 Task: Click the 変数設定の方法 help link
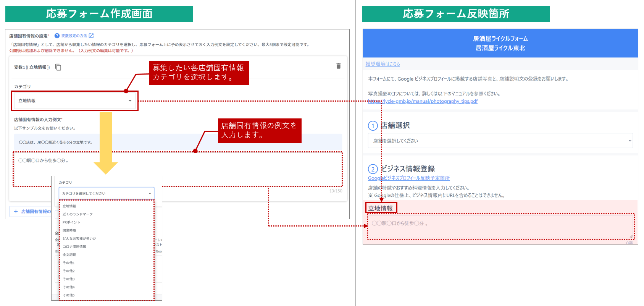coord(74,36)
